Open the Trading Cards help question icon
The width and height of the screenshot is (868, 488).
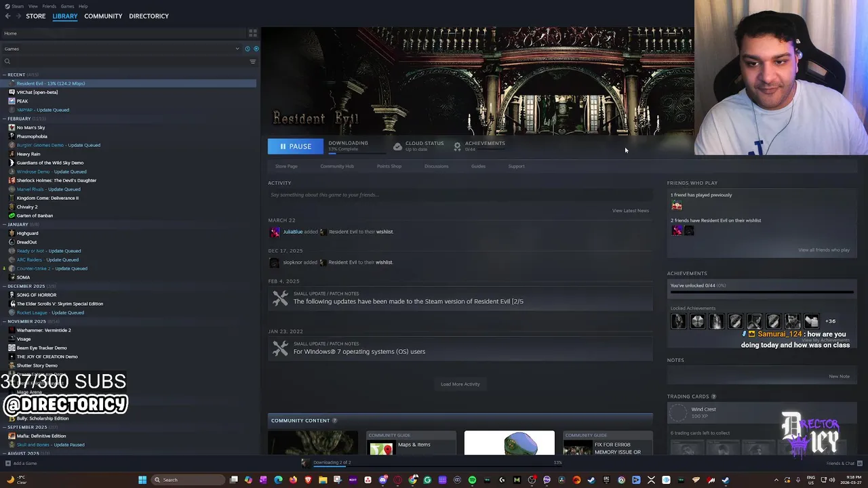(713, 396)
